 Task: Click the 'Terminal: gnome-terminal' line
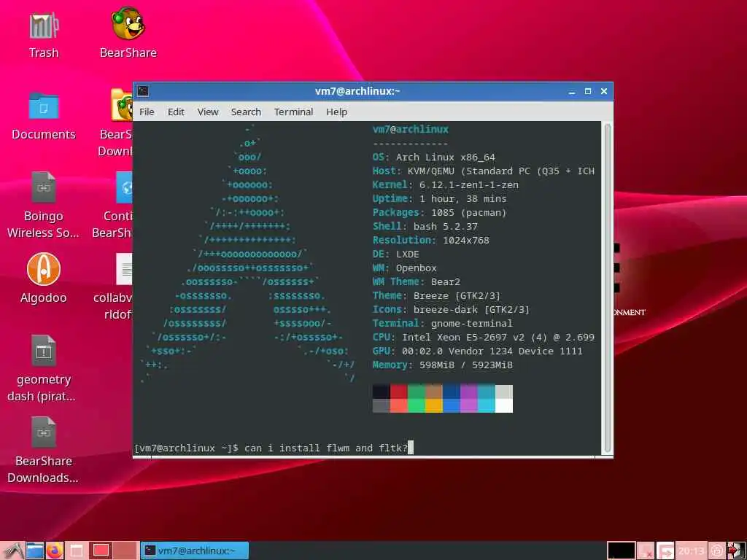point(443,323)
